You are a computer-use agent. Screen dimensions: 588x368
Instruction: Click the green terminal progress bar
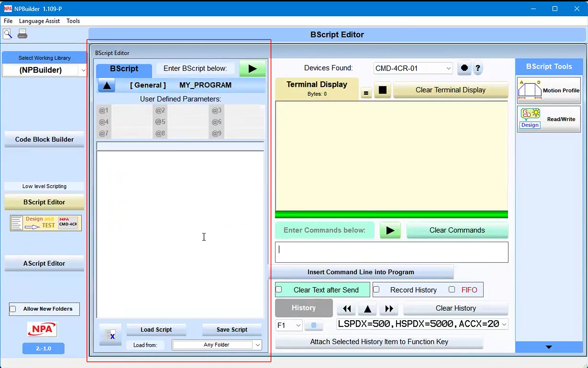(391, 214)
